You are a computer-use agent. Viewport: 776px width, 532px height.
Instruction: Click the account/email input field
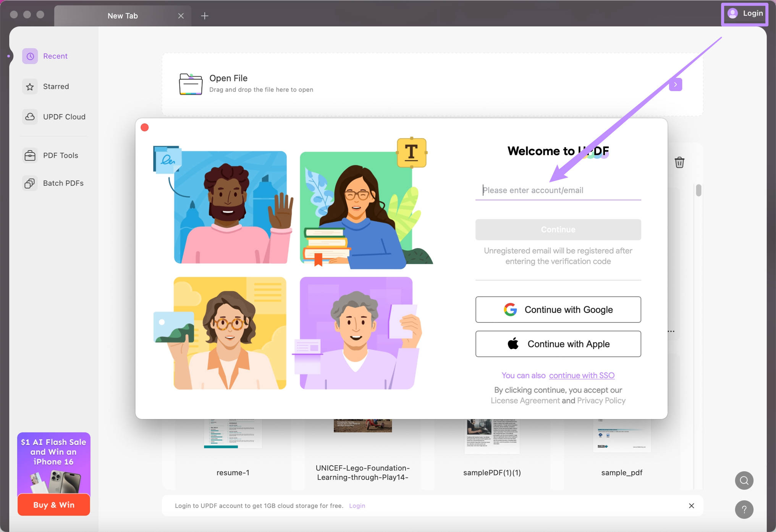click(x=558, y=190)
